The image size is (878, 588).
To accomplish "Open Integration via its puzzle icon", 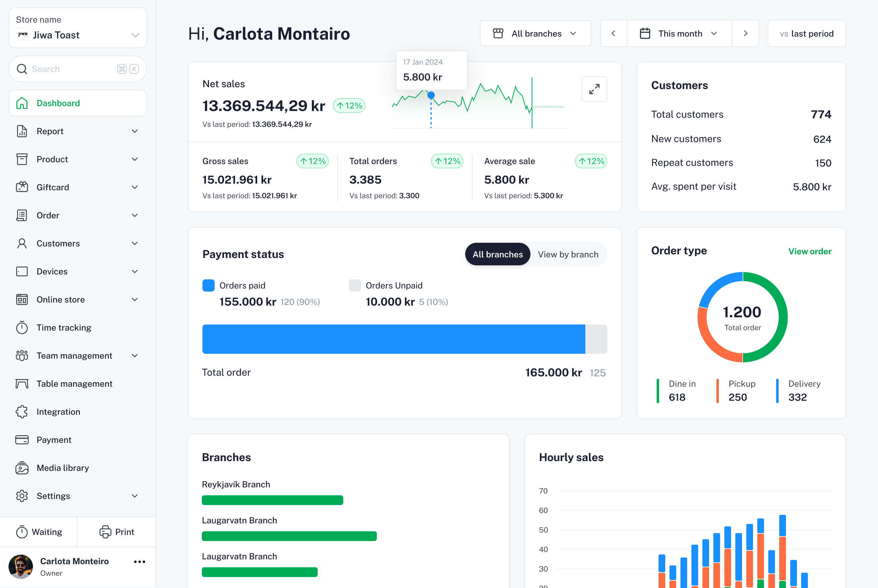I will [22, 412].
